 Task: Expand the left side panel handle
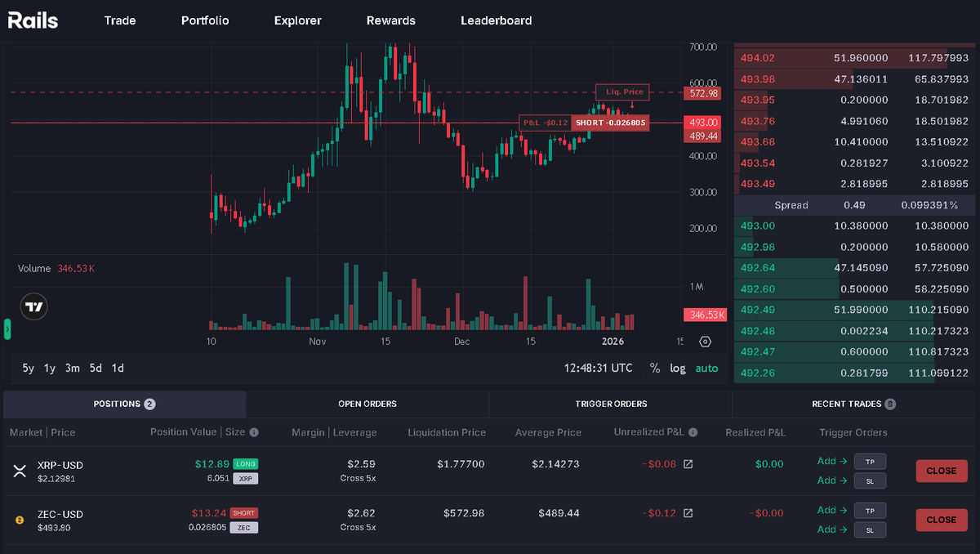coord(7,328)
